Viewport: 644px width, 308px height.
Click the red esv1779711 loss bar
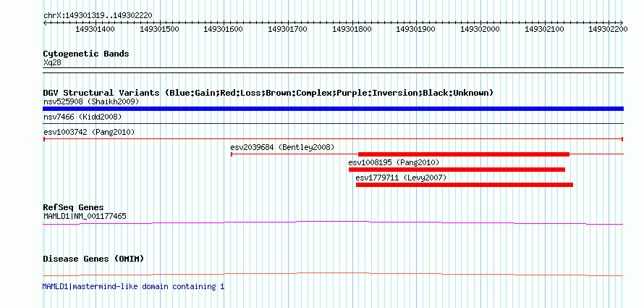(465, 185)
